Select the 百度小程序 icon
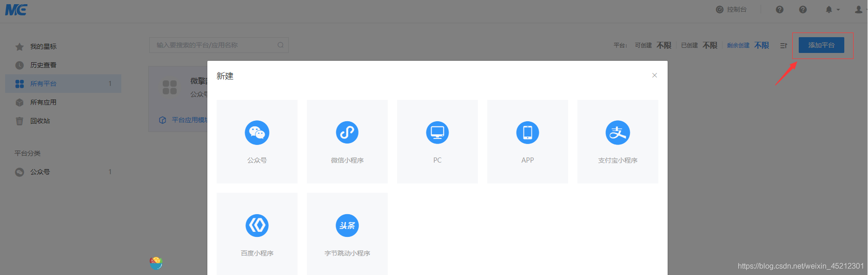This screenshot has height=275, width=868. [257, 225]
